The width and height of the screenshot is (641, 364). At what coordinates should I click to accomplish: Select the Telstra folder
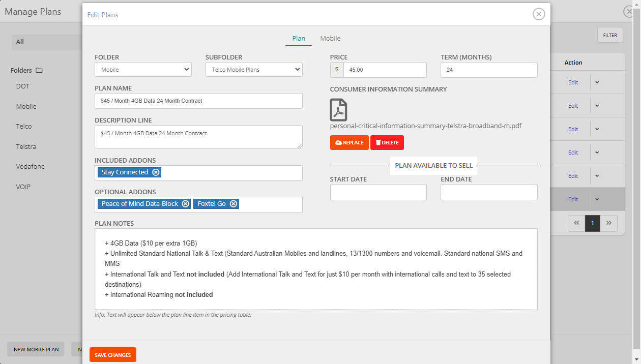[x=26, y=146]
